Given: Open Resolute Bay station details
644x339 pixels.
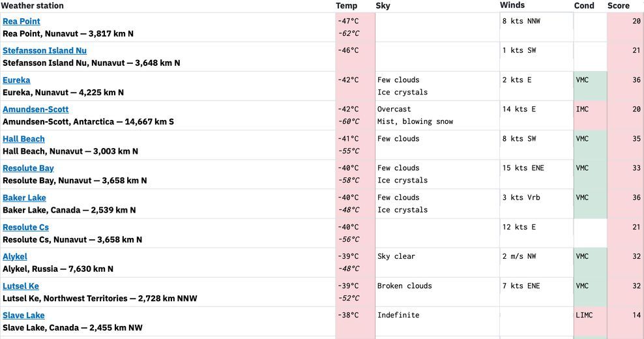Looking at the screenshot, I should tap(28, 168).
